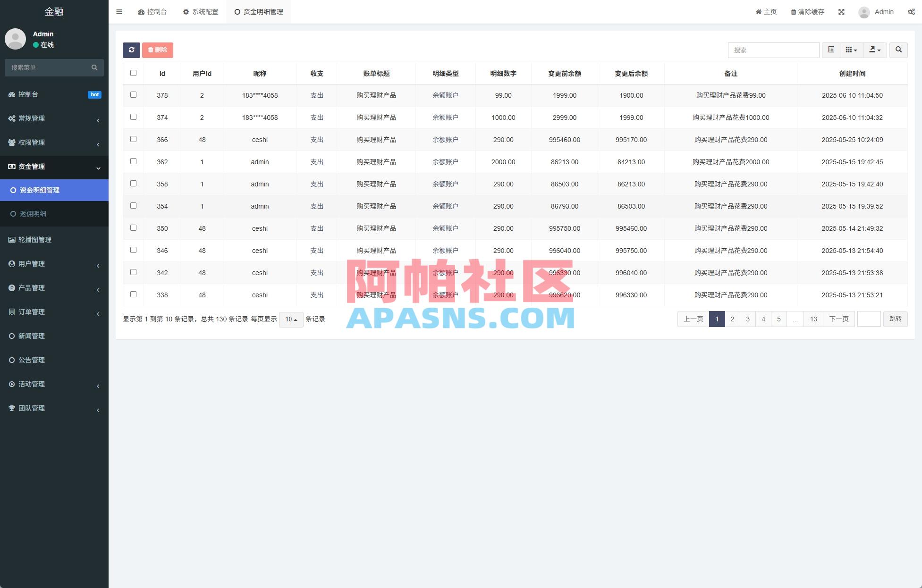Open the export dropdown

click(875, 50)
